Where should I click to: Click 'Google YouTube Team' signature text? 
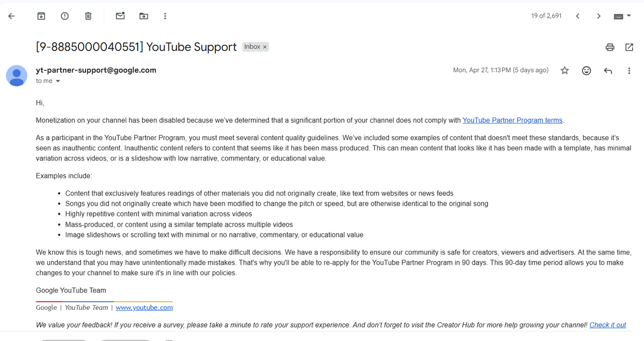[x=71, y=291]
